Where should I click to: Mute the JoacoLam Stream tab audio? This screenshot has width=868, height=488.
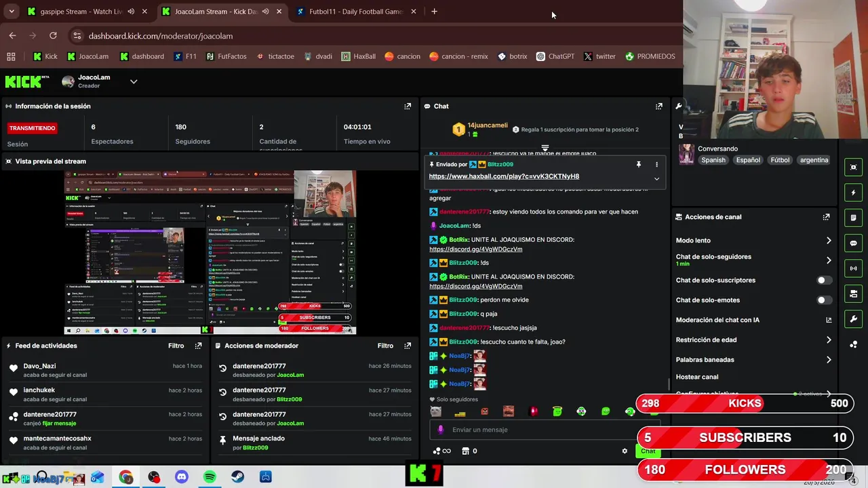tap(265, 12)
